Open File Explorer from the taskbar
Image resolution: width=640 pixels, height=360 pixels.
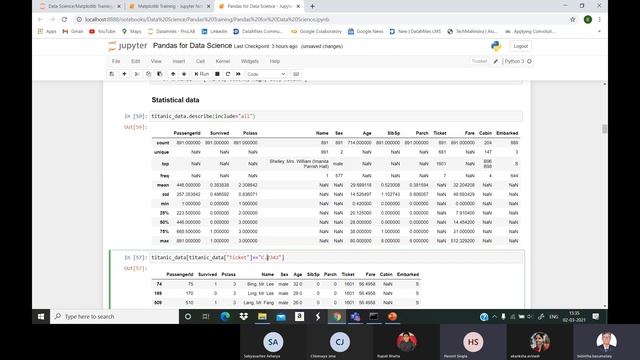pyautogui.click(x=262, y=316)
